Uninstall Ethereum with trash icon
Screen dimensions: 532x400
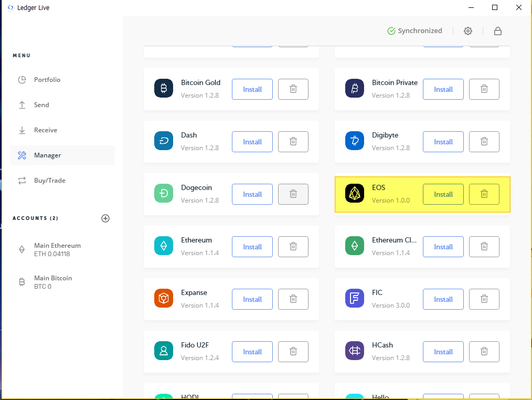click(293, 247)
